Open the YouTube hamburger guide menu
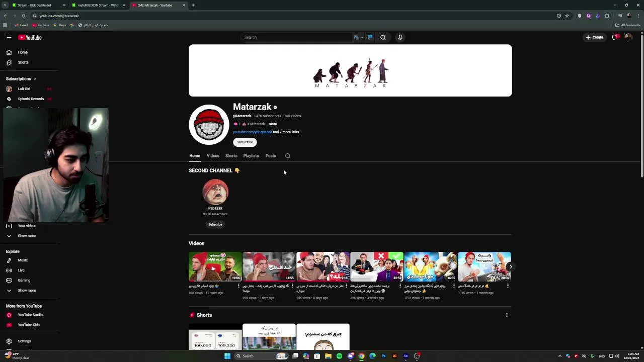This screenshot has width=644, height=362. click(9, 37)
